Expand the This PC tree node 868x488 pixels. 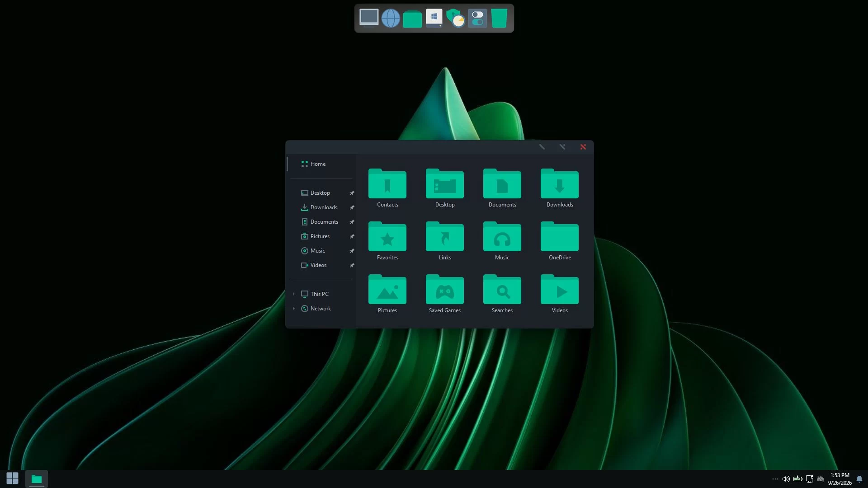[x=293, y=294]
